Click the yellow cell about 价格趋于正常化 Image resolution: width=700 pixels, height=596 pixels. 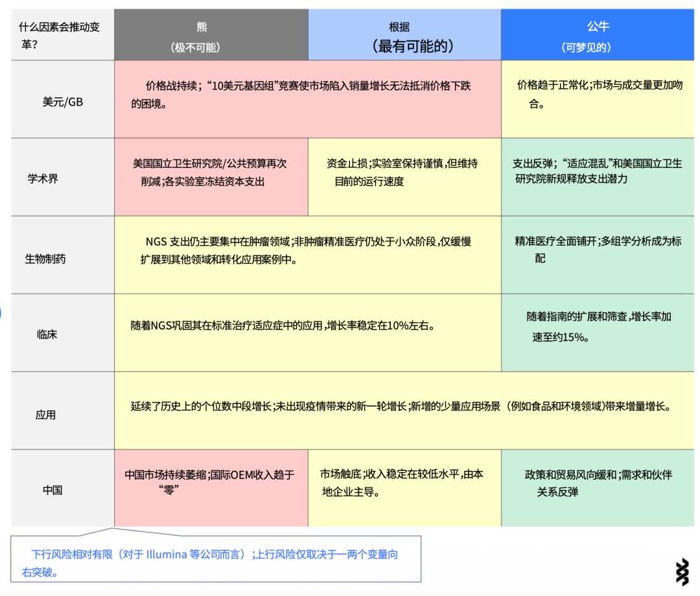(x=598, y=100)
